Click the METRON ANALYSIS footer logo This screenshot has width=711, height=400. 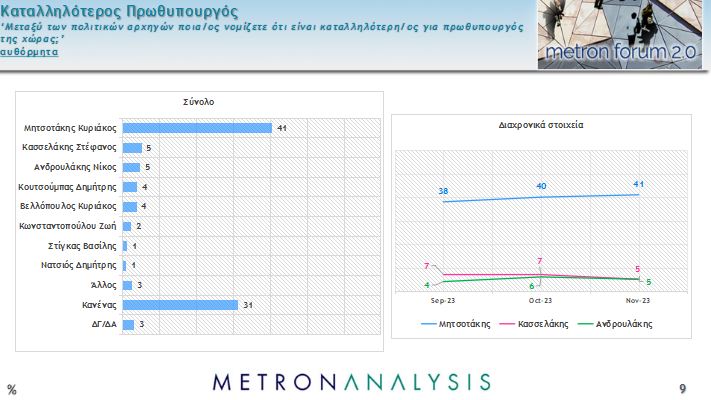pyautogui.click(x=352, y=382)
